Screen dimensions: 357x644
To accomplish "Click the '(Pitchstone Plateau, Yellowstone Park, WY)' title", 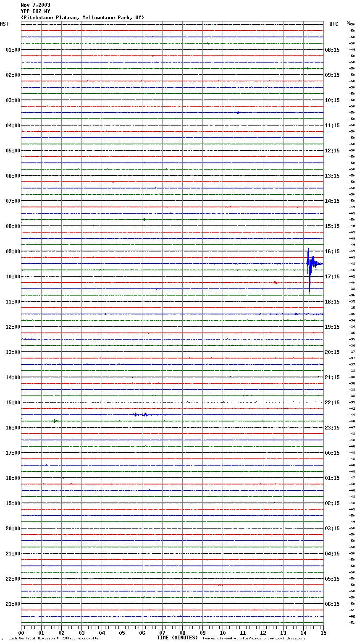I will (82, 18).
